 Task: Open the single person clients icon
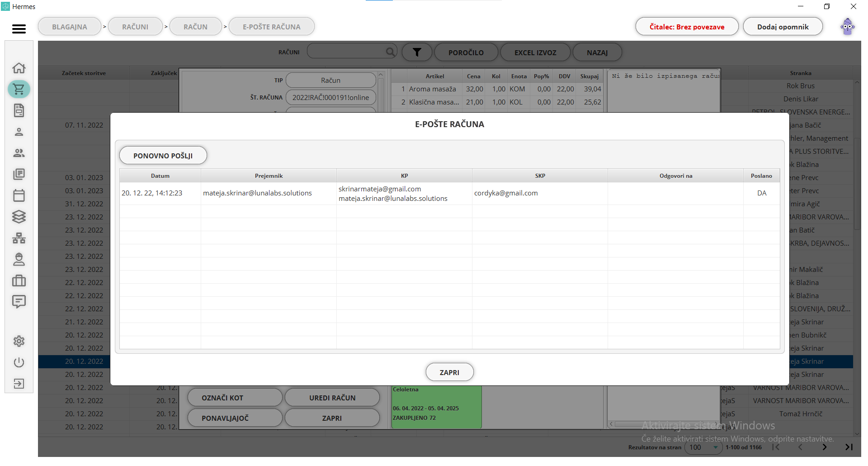pyautogui.click(x=19, y=132)
